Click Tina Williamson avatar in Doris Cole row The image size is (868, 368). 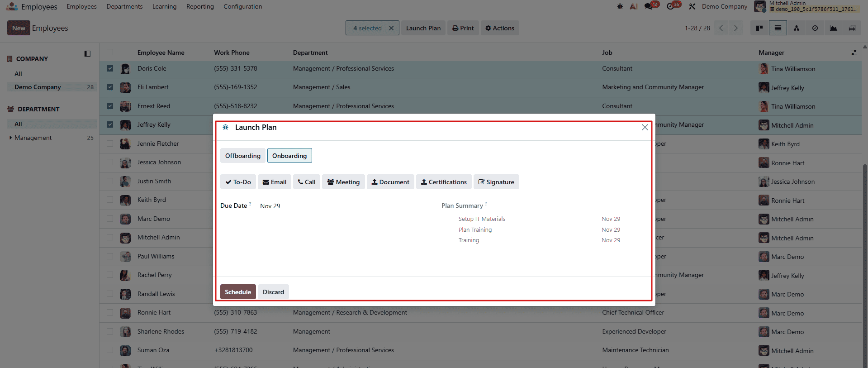tap(764, 69)
